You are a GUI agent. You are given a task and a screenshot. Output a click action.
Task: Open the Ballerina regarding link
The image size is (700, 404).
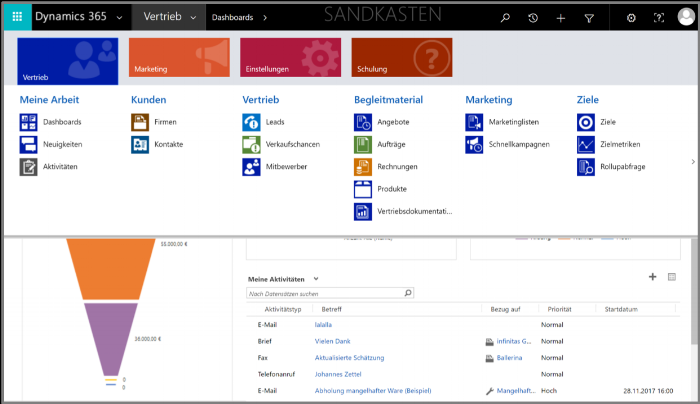tap(509, 358)
